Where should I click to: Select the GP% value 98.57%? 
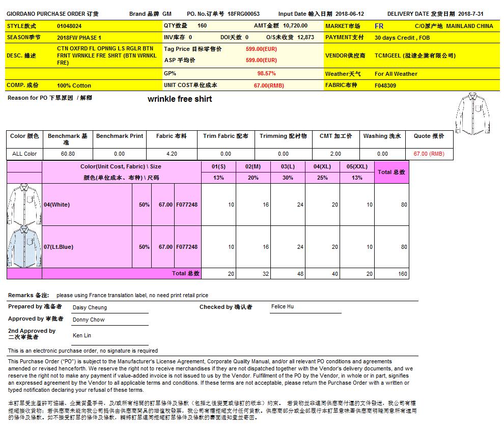point(266,73)
